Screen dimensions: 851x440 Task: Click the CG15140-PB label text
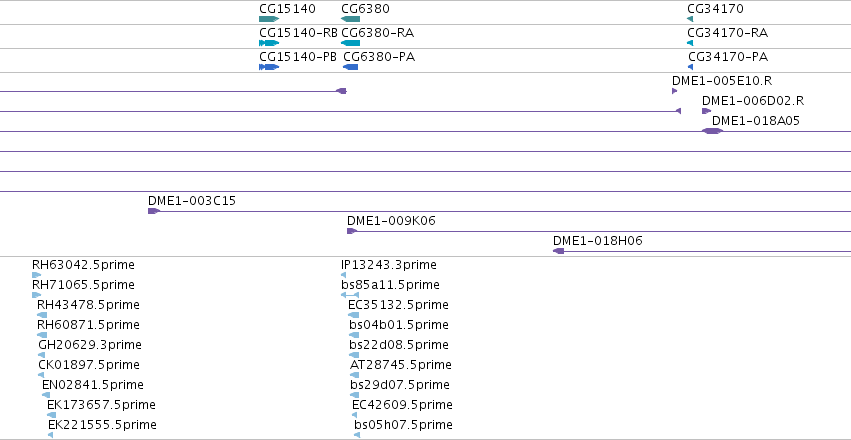click(x=298, y=56)
